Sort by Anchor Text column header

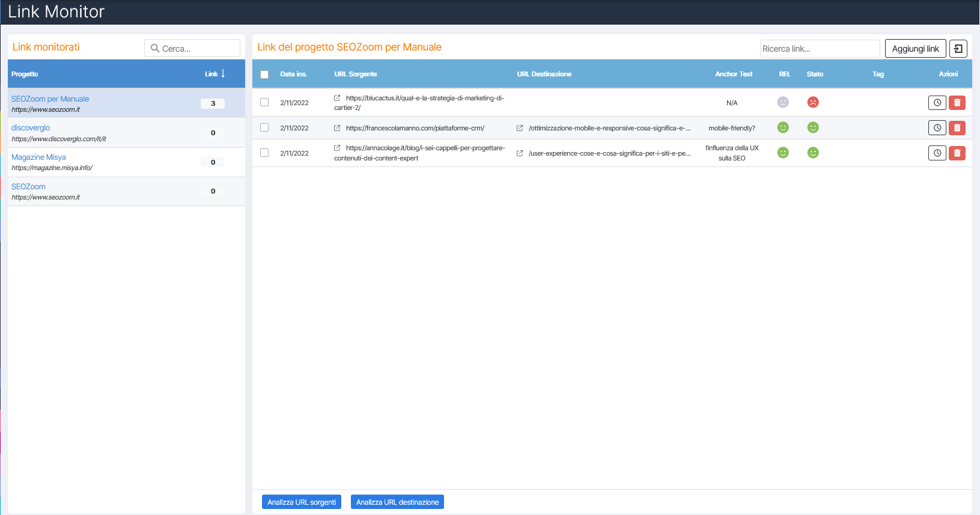pyautogui.click(x=734, y=74)
